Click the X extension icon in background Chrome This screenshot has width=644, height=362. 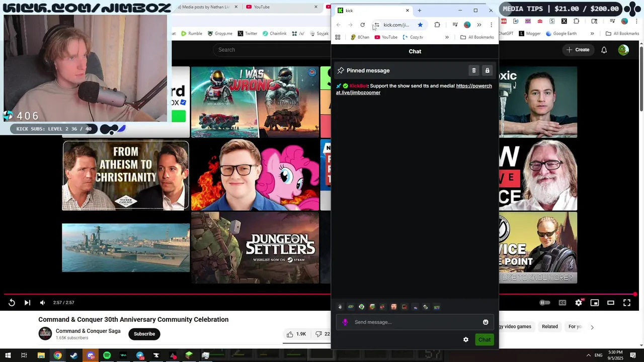tap(564, 21)
